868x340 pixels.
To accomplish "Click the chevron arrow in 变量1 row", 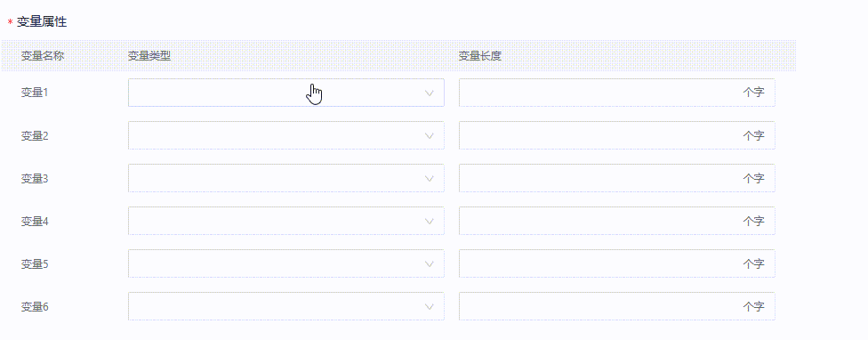I will tap(429, 93).
